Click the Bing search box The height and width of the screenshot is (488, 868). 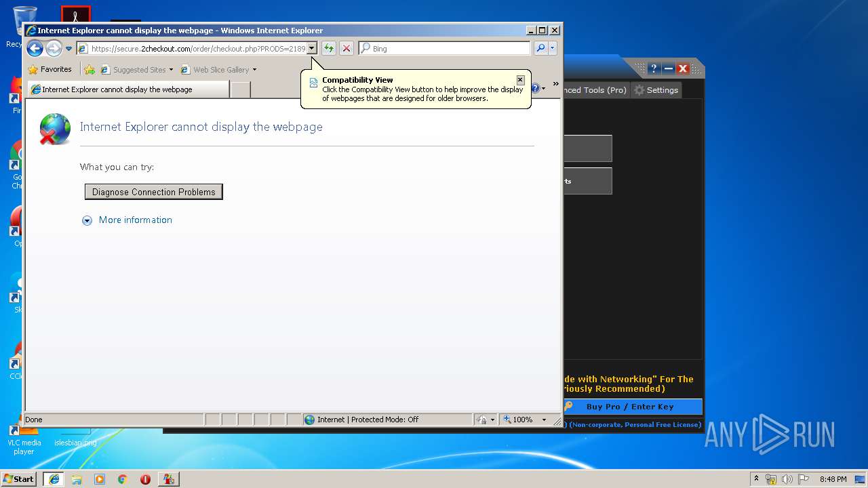445,48
